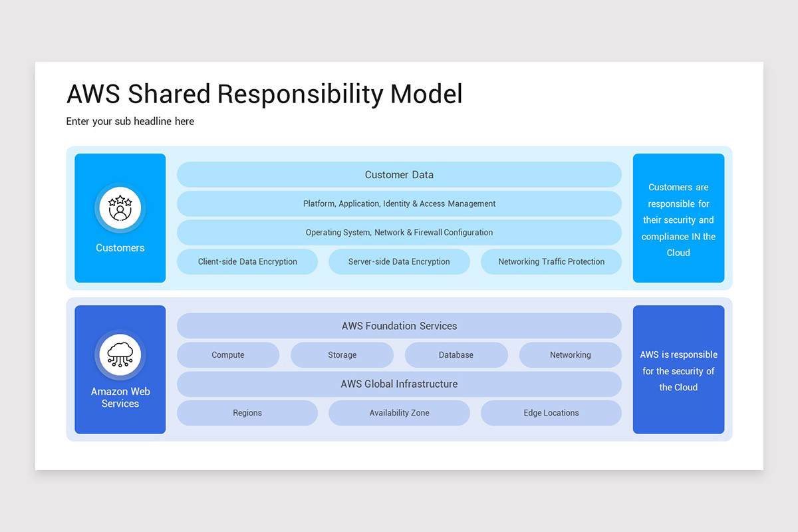Select the Client-side Data Encryption pill

click(247, 261)
